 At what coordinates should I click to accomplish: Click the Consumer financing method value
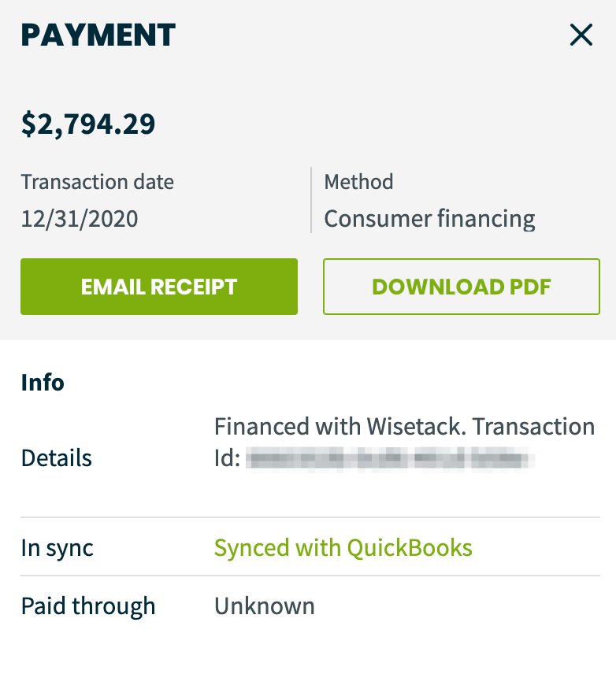click(430, 219)
